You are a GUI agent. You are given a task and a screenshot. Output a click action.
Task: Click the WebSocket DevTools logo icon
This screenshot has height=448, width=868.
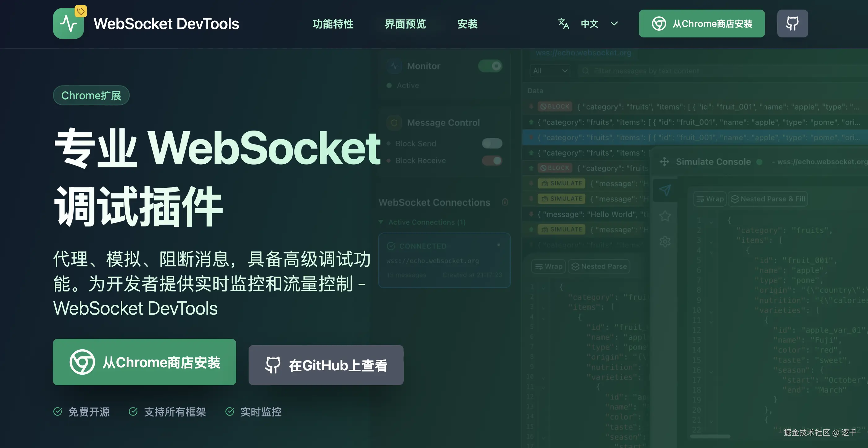pos(68,24)
